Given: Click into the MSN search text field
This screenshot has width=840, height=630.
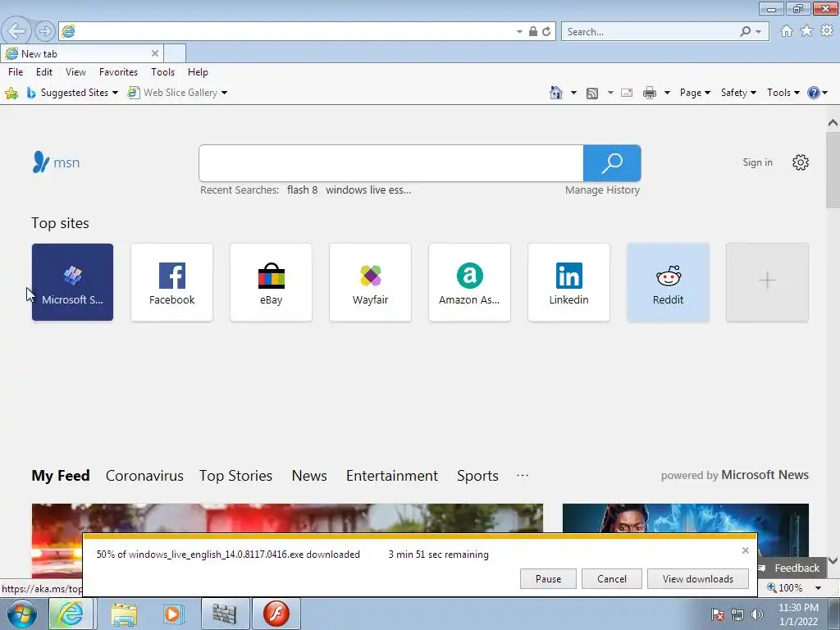Looking at the screenshot, I should (391, 163).
